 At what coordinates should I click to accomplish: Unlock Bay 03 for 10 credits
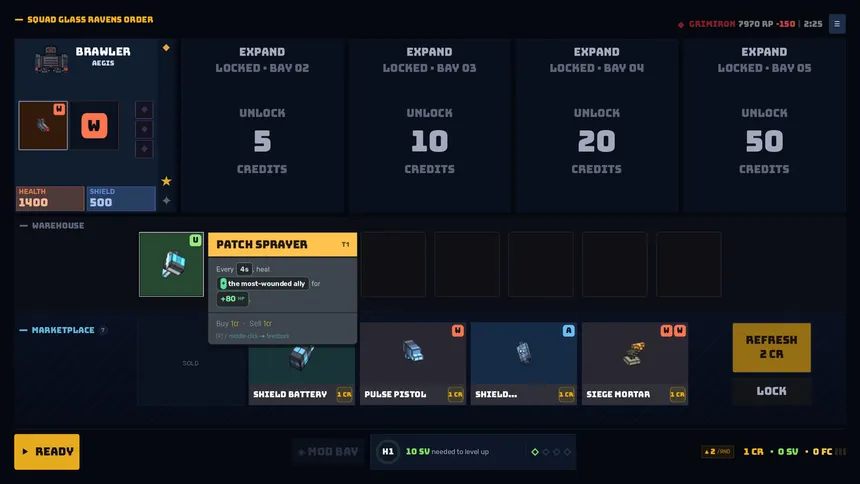429,125
